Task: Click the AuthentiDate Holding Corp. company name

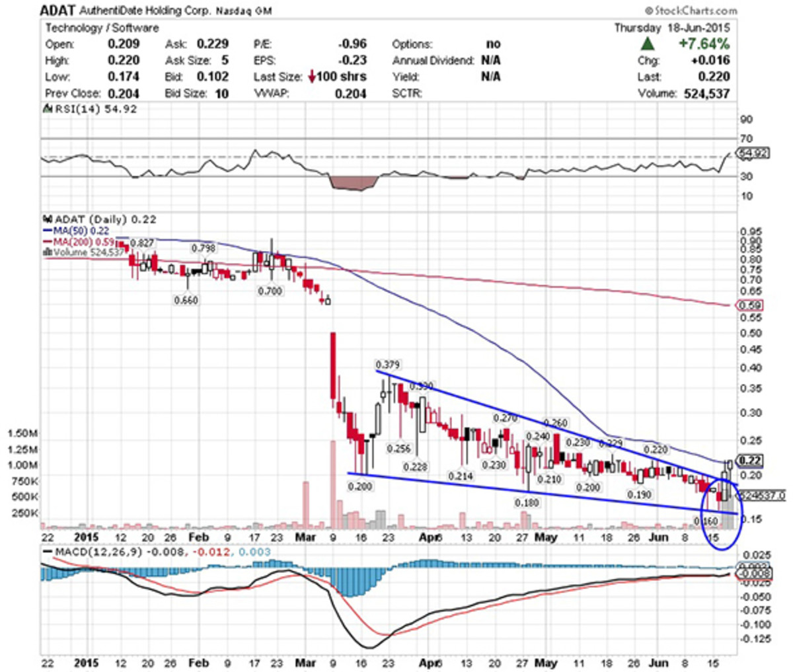Action: tap(145, 11)
